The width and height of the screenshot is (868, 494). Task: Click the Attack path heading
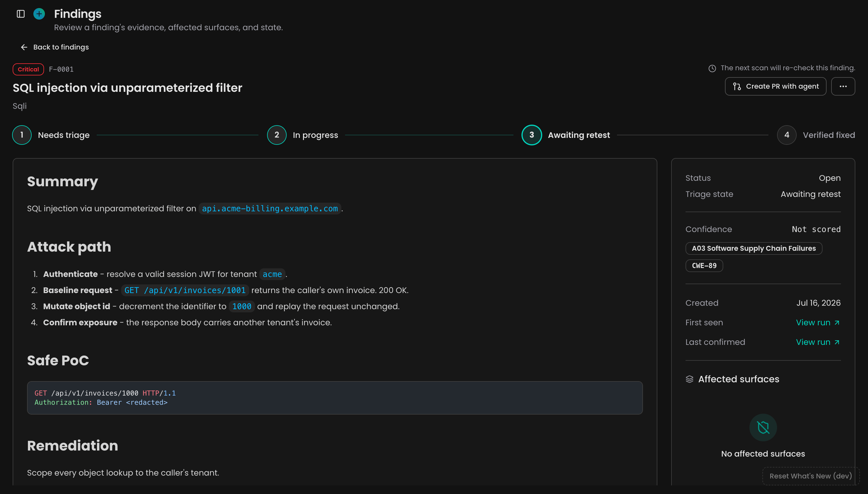pyautogui.click(x=69, y=247)
